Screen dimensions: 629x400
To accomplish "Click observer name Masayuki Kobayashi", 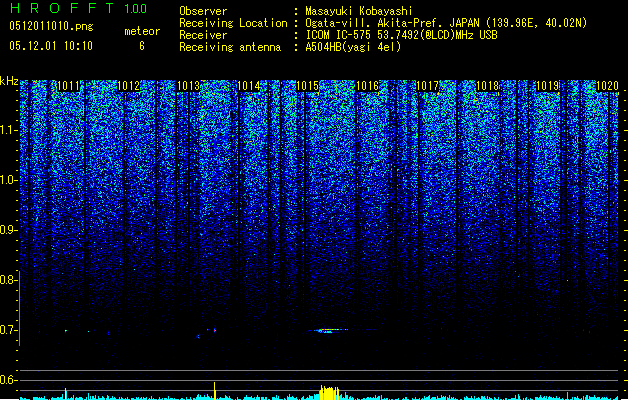I will [x=359, y=11].
